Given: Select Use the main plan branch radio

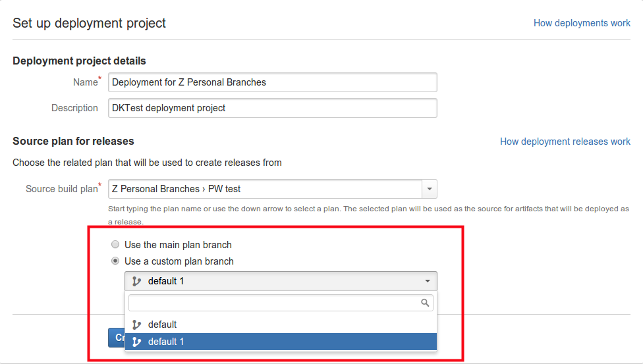Looking at the screenshot, I should [115, 244].
